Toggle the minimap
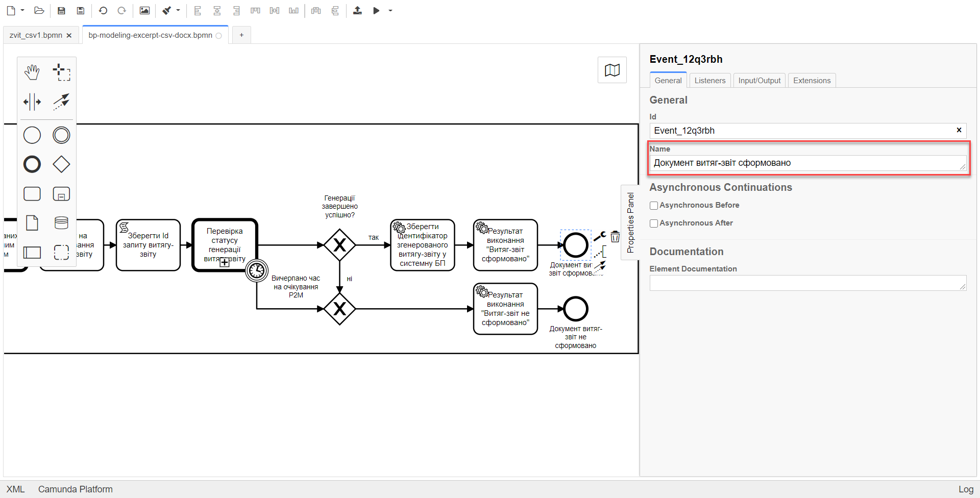 [x=612, y=70]
